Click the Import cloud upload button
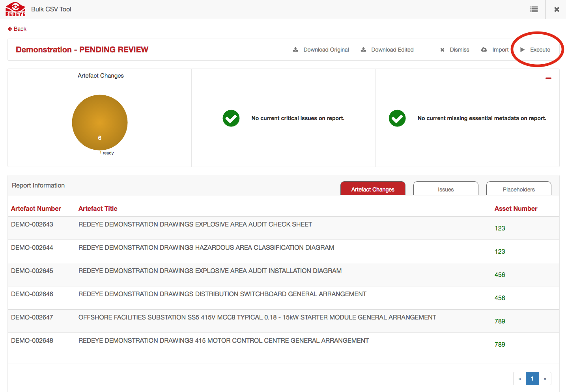The width and height of the screenshot is (566, 392). click(x=495, y=50)
